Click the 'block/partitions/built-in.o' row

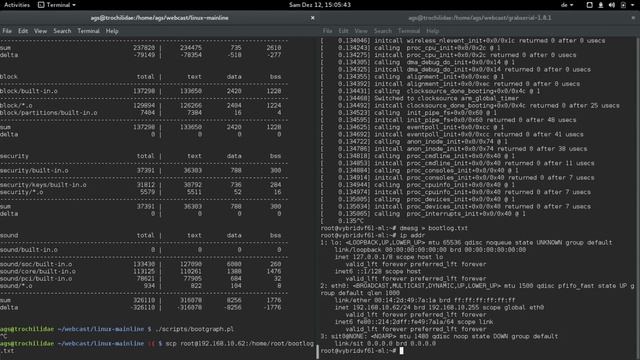[x=141, y=113]
